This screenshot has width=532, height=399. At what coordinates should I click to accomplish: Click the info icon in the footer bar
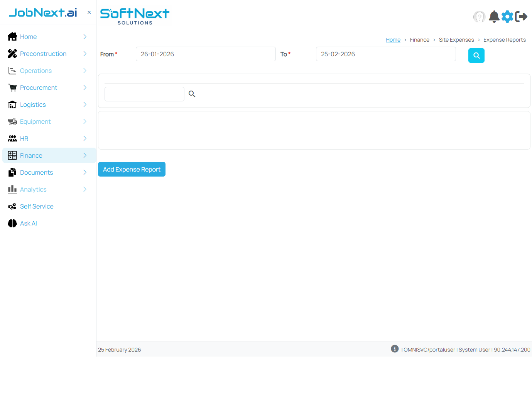click(x=394, y=348)
